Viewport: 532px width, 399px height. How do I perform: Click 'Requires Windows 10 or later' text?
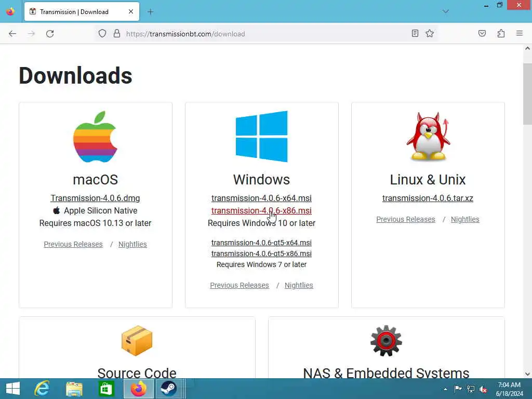click(x=262, y=223)
